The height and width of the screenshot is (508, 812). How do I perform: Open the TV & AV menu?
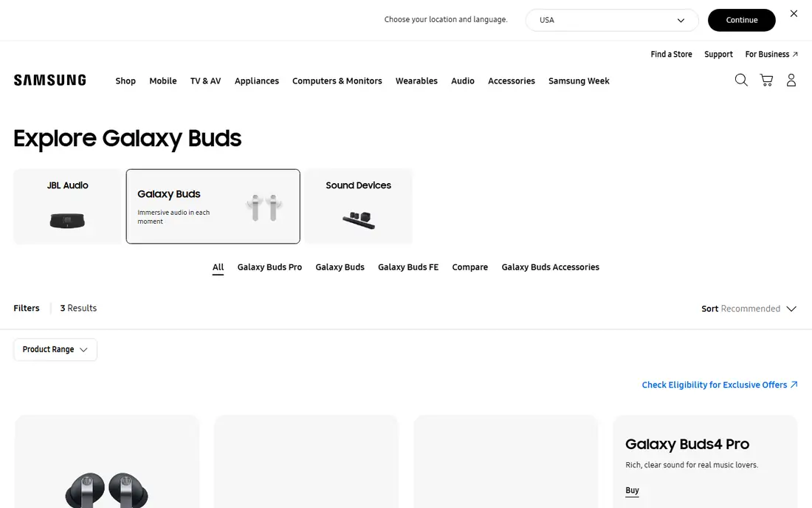206,80
